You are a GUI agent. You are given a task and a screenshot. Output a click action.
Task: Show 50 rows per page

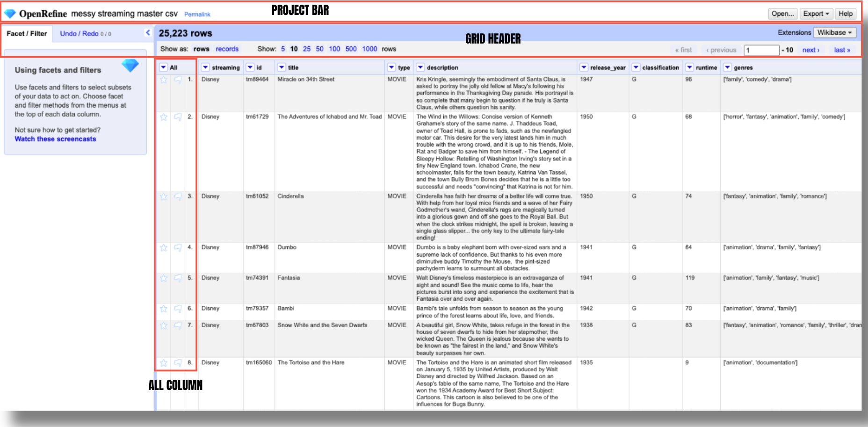[320, 49]
